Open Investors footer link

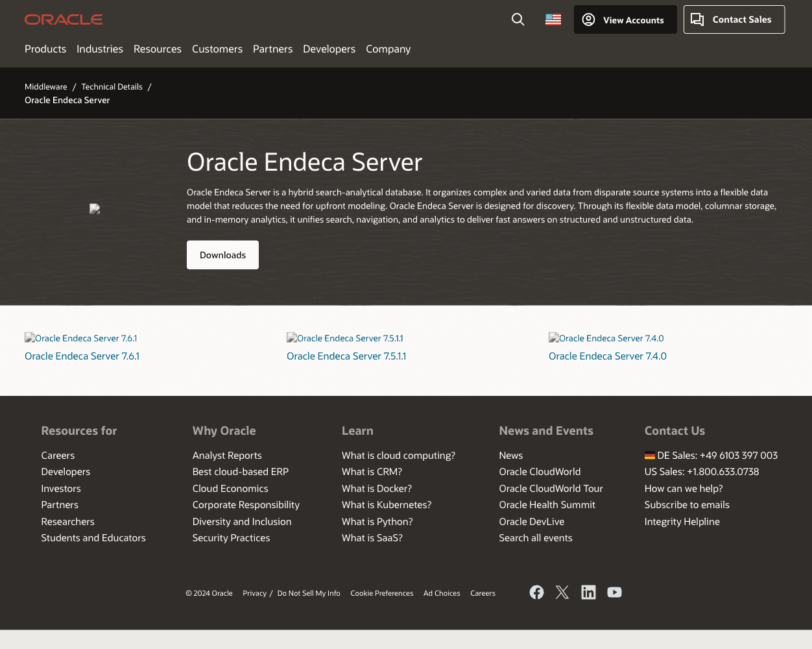click(x=61, y=488)
